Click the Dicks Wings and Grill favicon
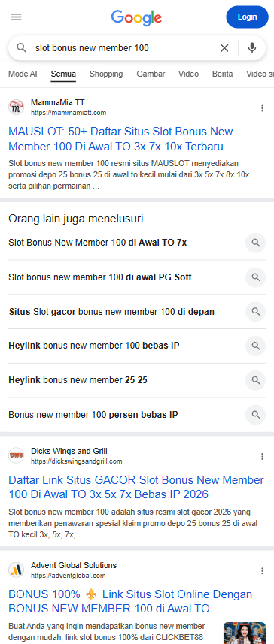 16,455
